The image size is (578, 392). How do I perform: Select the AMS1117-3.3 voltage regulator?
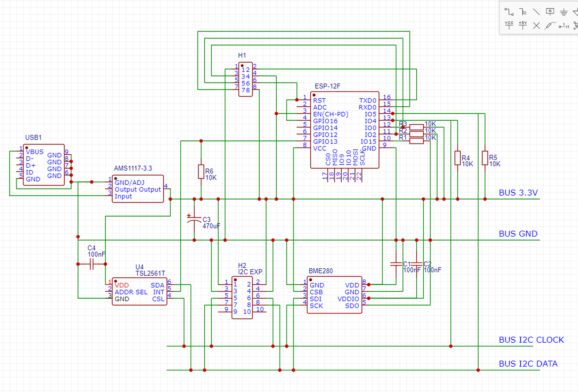coord(137,189)
